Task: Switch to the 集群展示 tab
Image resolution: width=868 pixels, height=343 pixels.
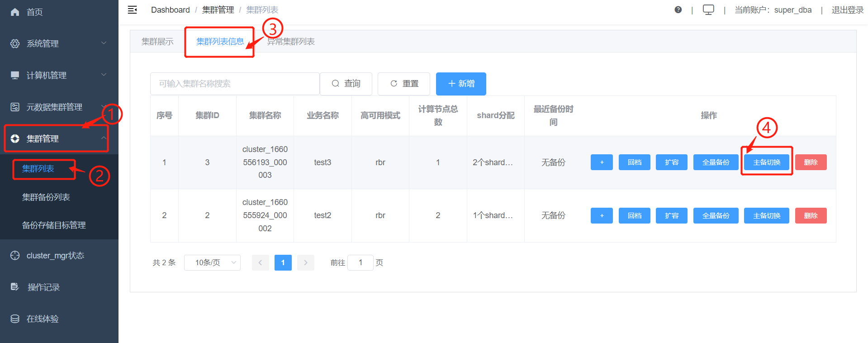Action: coord(157,42)
